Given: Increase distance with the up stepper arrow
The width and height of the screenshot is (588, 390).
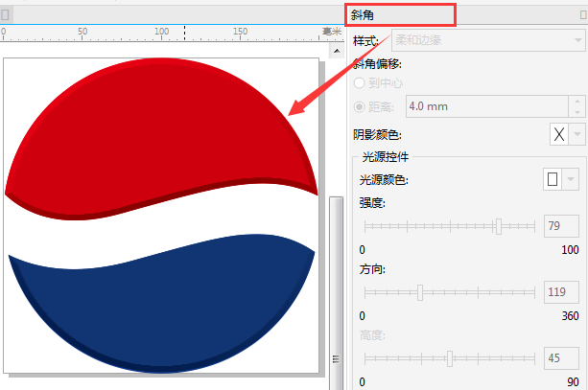Looking at the screenshot, I should (x=576, y=101).
